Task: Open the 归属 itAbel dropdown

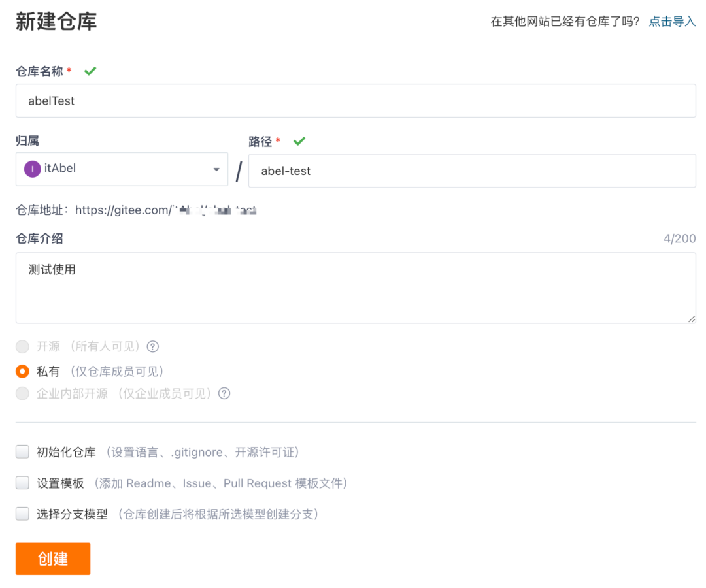Action: [x=122, y=169]
